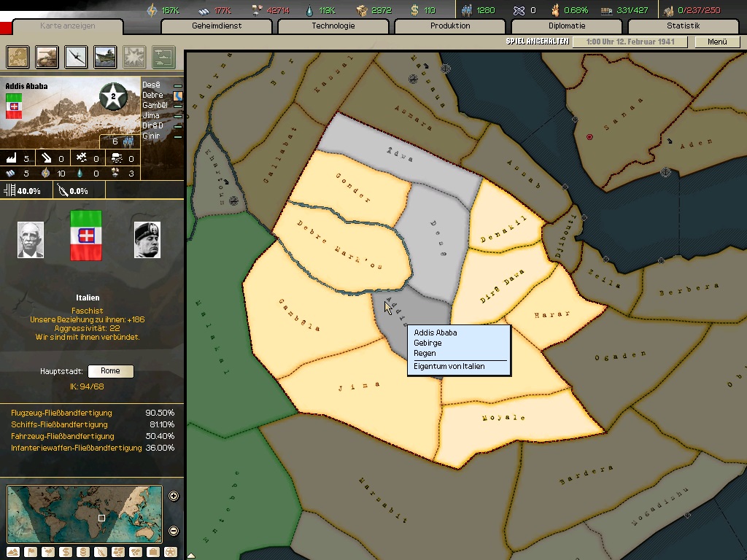Switch to partisan rifle map mode
Image resolution: width=747 pixels, height=560 pixels.
click(x=101, y=552)
